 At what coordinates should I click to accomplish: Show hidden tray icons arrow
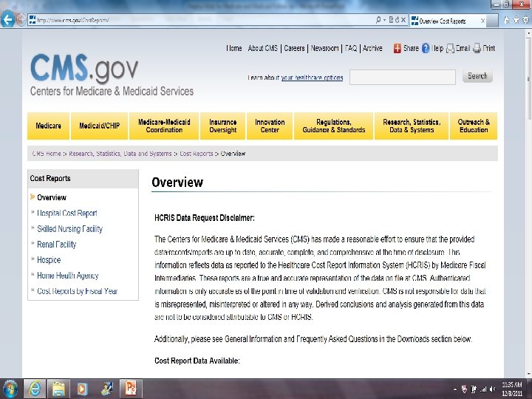click(x=455, y=389)
